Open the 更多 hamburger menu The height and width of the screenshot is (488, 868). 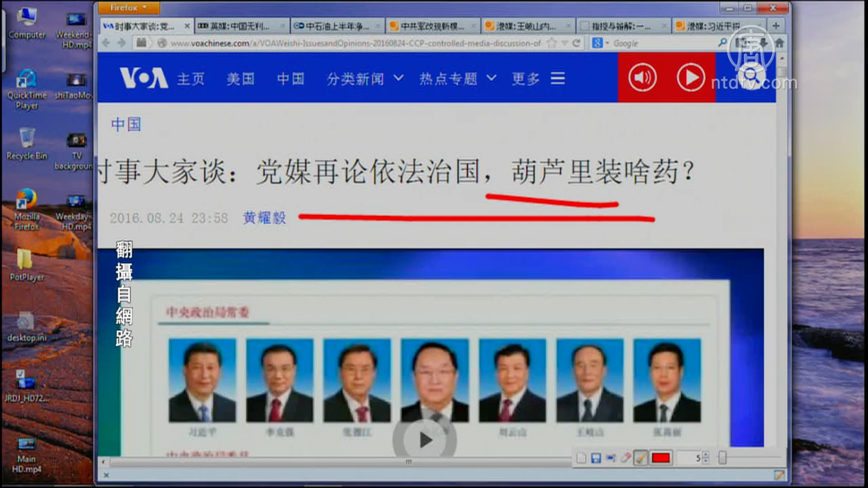click(x=558, y=79)
